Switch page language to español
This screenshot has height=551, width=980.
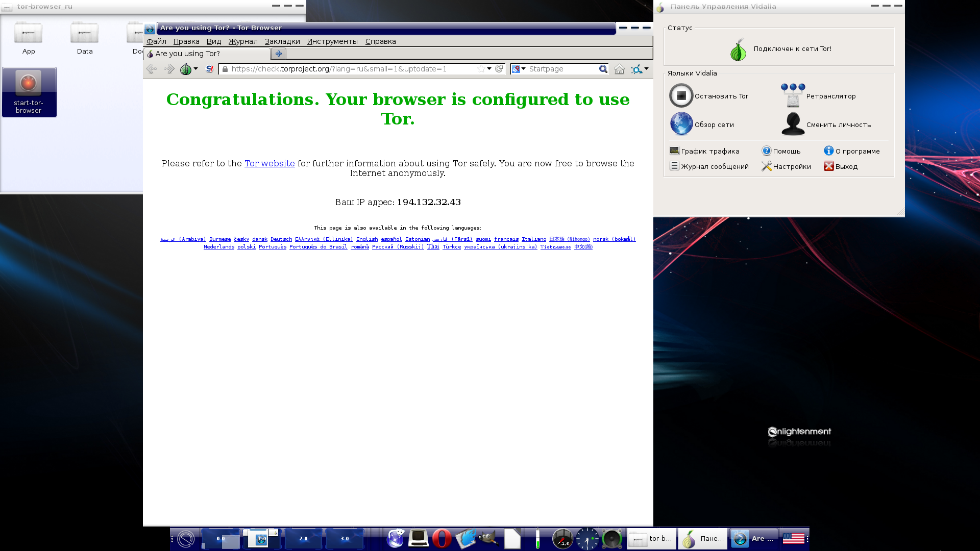click(391, 239)
